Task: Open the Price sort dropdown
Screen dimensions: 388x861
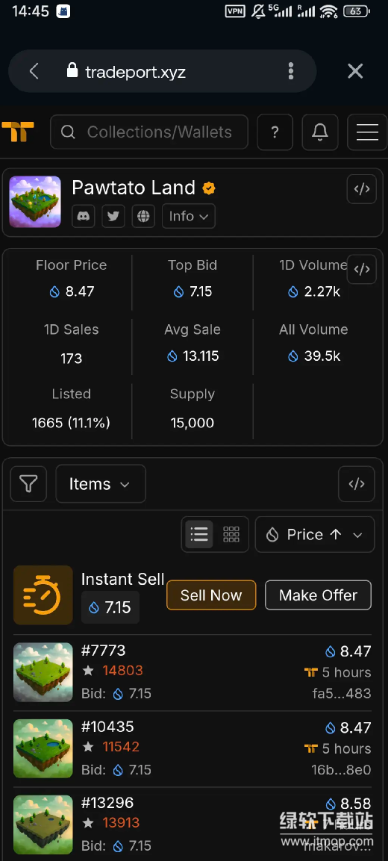Action: [315, 534]
